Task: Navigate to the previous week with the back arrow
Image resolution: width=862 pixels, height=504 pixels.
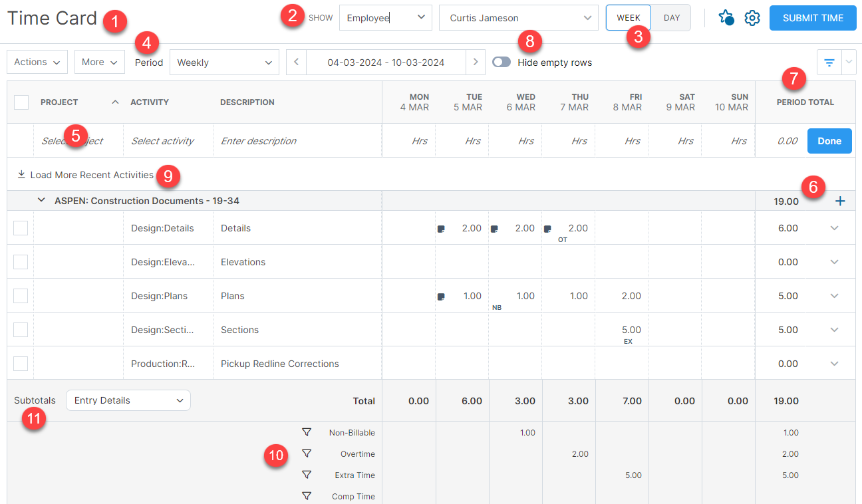Action: (x=296, y=62)
